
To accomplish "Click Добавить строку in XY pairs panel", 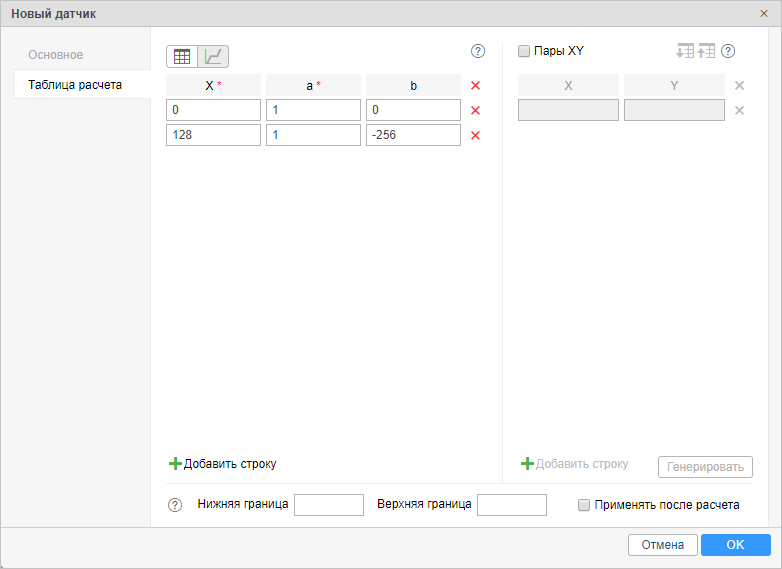I will click(575, 464).
